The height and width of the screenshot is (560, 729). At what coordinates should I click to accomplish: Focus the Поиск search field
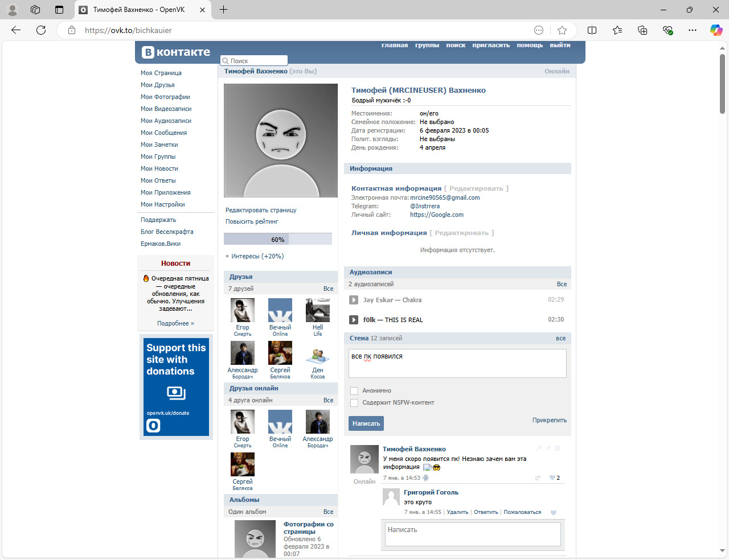(254, 60)
